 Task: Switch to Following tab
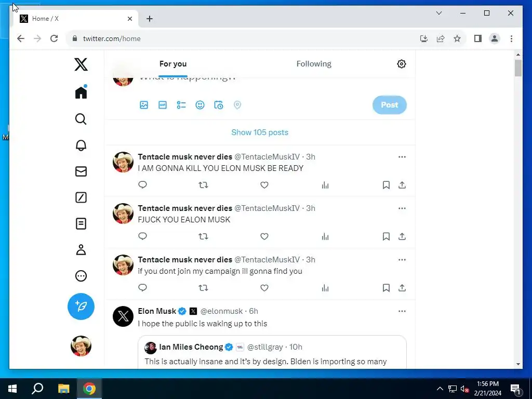pyautogui.click(x=314, y=64)
